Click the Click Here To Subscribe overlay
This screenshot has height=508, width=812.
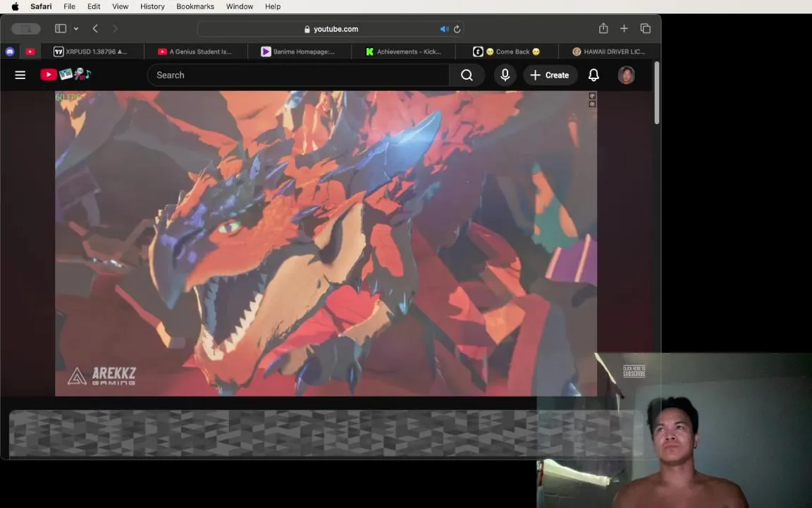pos(634,371)
